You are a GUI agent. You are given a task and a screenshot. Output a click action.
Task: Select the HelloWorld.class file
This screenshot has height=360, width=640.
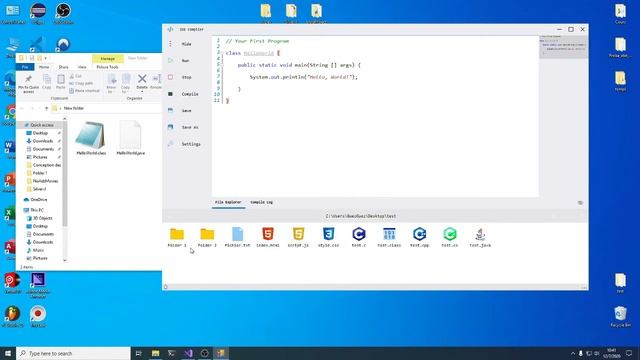[91, 138]
